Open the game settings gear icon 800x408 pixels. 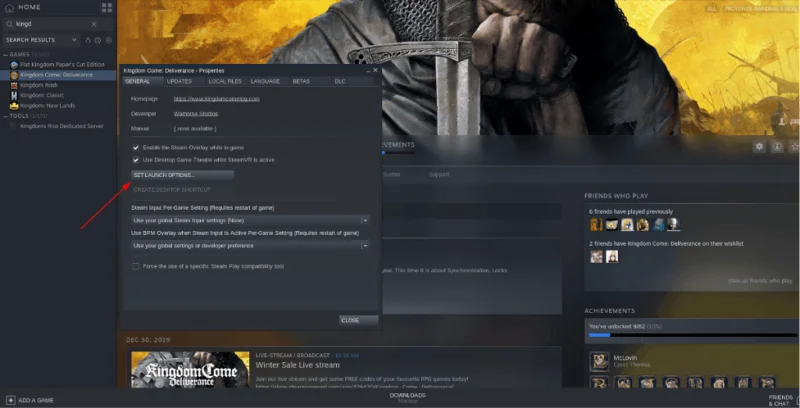pos(759,146)
